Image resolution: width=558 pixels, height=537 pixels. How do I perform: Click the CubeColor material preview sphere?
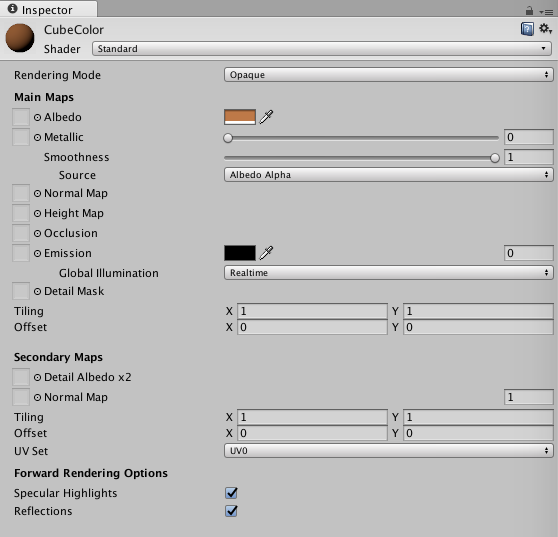pos(20,38)
